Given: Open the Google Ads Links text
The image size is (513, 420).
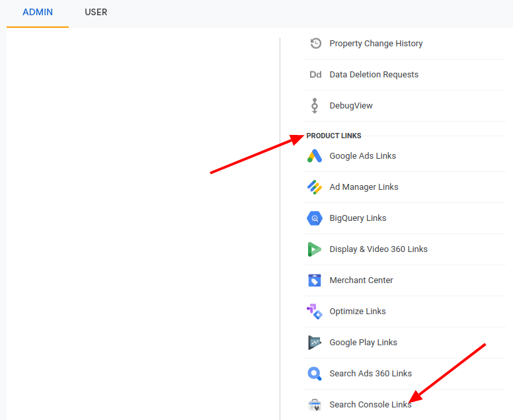Looking at the screenshot, I should (363, 156).
